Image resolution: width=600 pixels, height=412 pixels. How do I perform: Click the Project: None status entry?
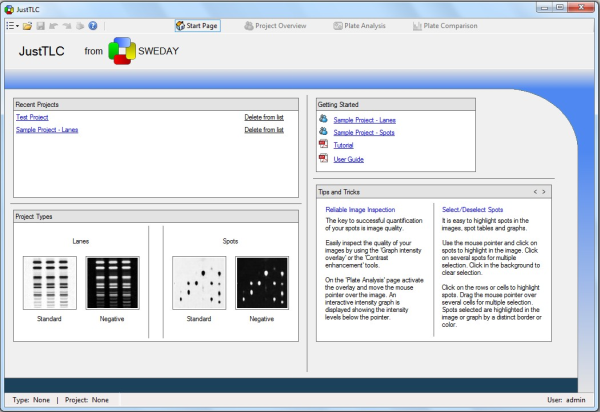[86, 400]
